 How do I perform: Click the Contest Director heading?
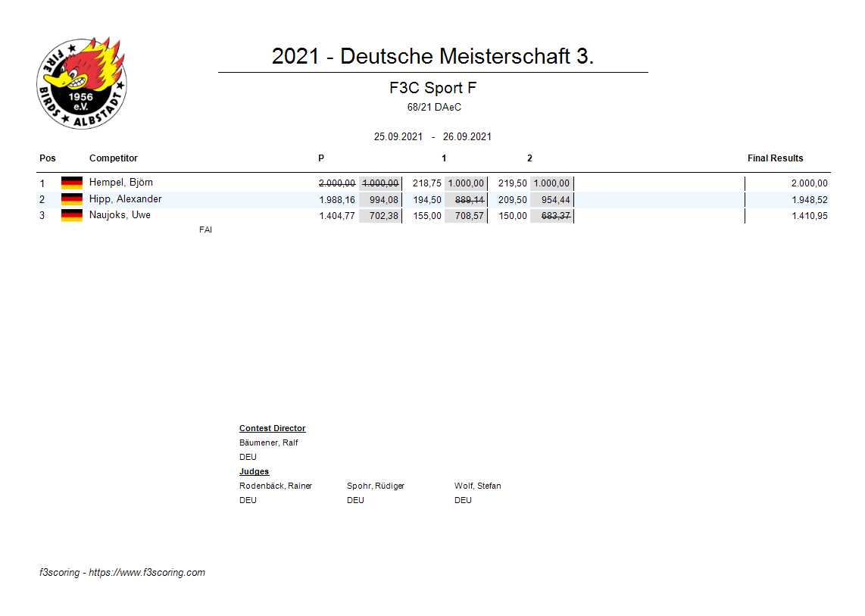pyautogui.click(x=273, y=429)
